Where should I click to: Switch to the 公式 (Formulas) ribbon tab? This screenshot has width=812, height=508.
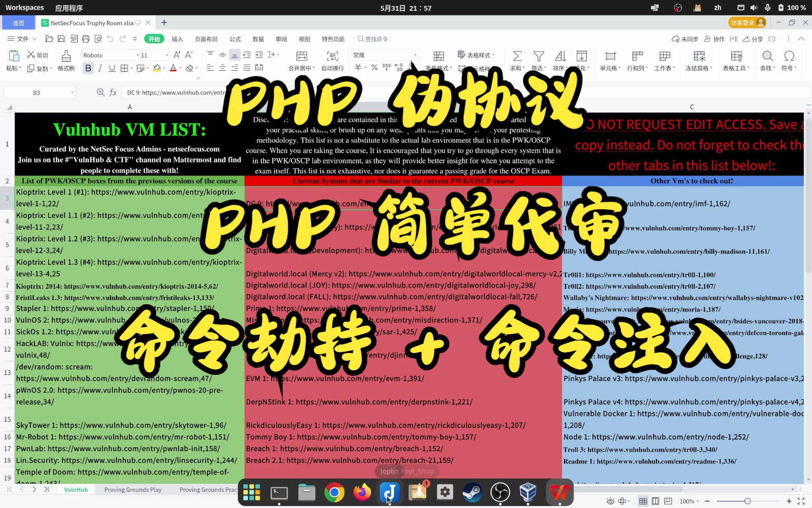[x=235, y=39]
